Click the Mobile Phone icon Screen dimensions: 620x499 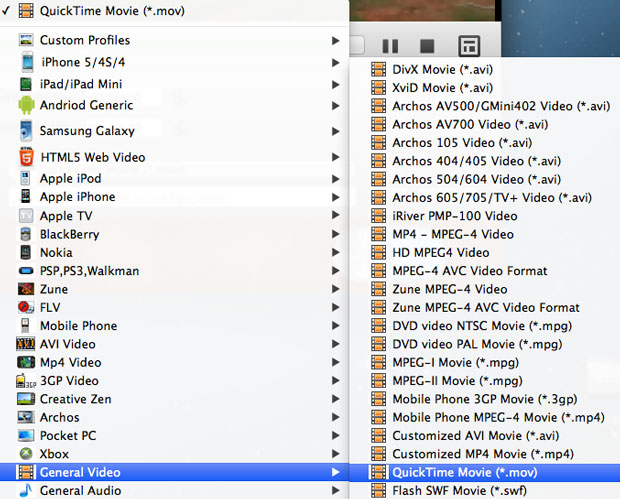[25, 326]
